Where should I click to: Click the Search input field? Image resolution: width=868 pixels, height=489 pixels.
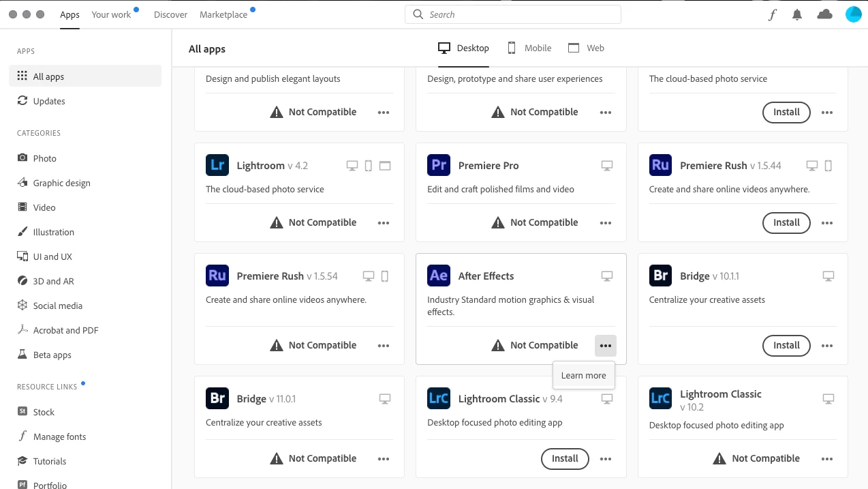click(513, 14)
